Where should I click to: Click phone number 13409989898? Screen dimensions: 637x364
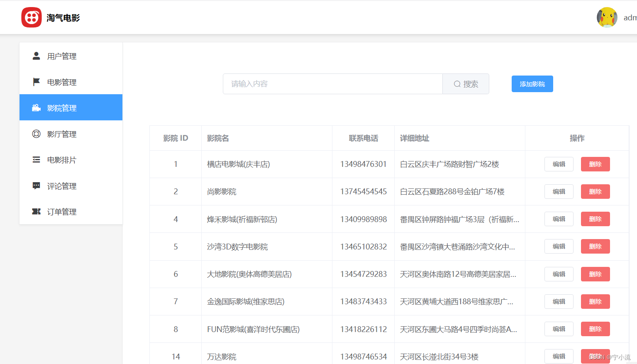pyautogui.click(x=364, y=219)
